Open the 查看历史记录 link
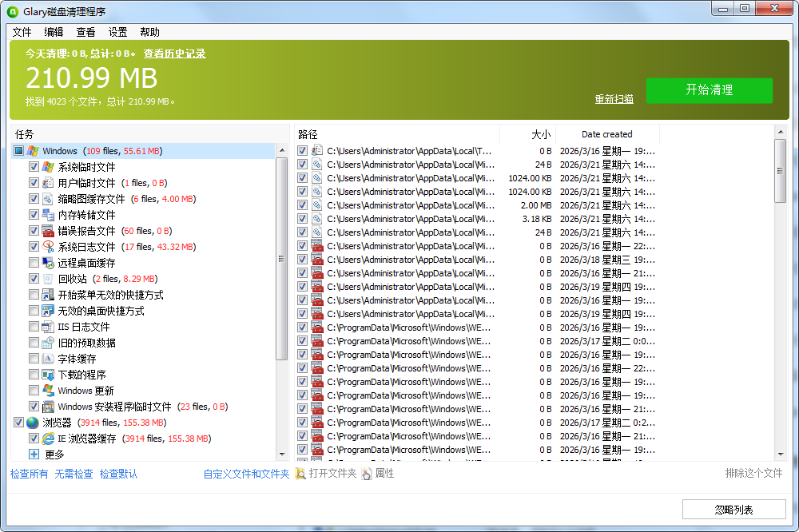This screenshot has height=532, width=799. pyautogui.click(x=174, y=54)
